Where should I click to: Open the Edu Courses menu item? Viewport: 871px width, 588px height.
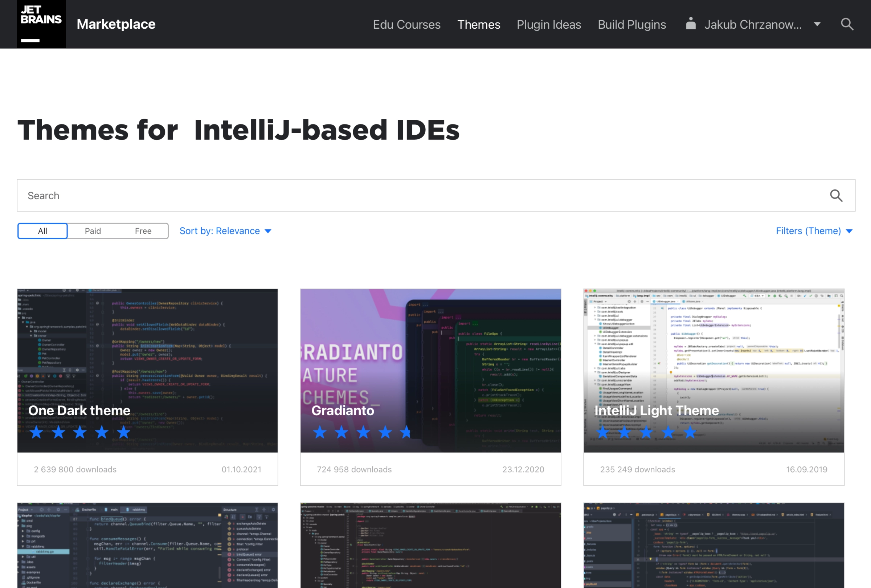pos(406,24)
